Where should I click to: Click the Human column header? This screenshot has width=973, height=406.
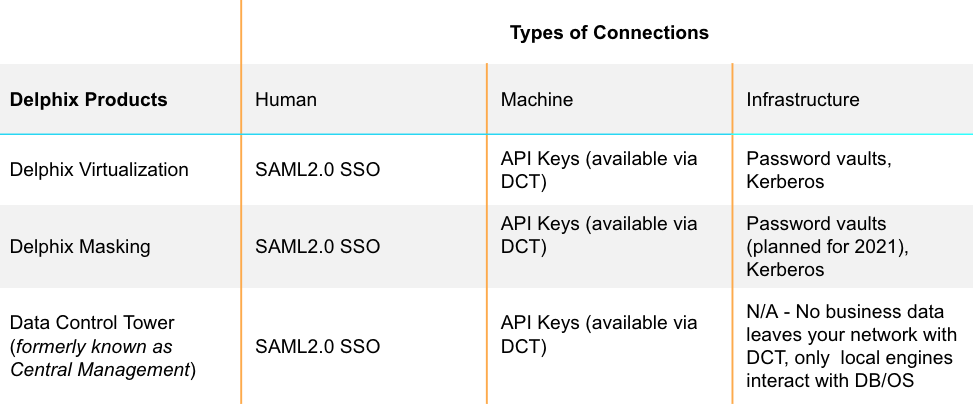tap(286, 100)
